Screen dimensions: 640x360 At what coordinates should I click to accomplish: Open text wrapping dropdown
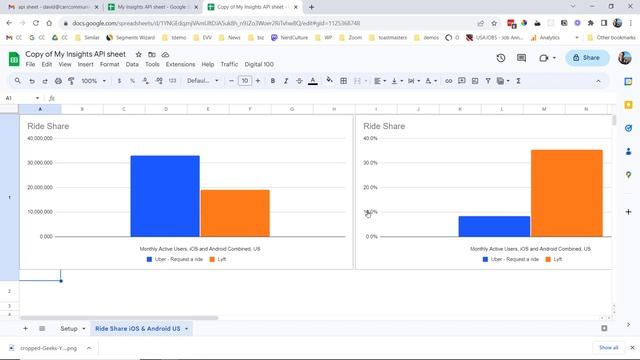414,81
